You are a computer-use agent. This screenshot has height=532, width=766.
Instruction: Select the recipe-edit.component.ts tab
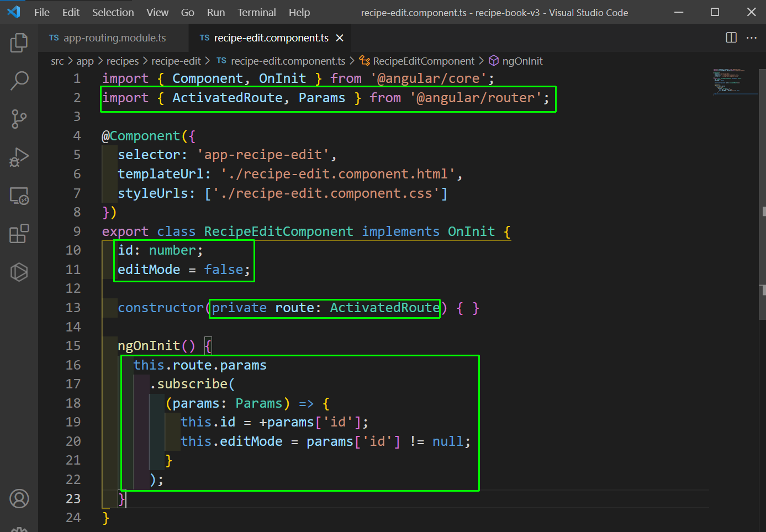pyautogui.click(x=271, y=38)
